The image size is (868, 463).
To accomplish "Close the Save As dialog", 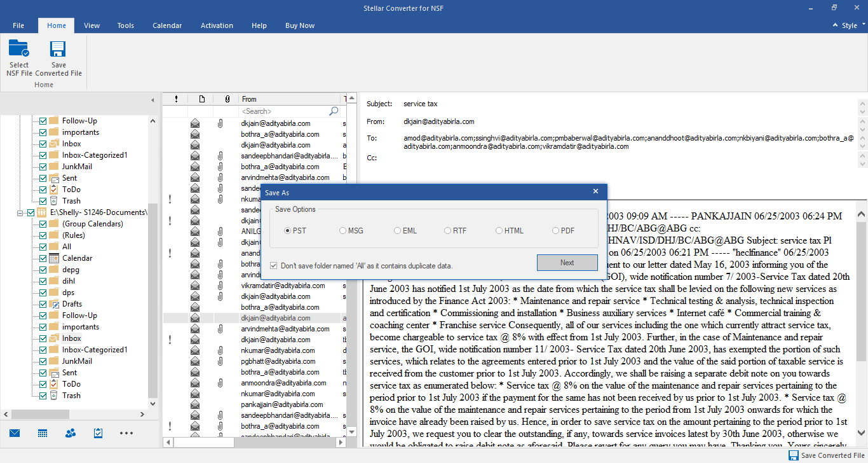I will coord(595,191).
